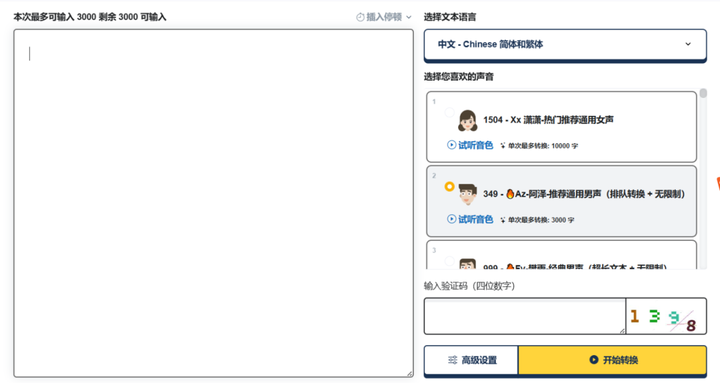Click the 潇潇 female avatar
This screenshot has height=383, width=720.
click(x=467, y=120)
